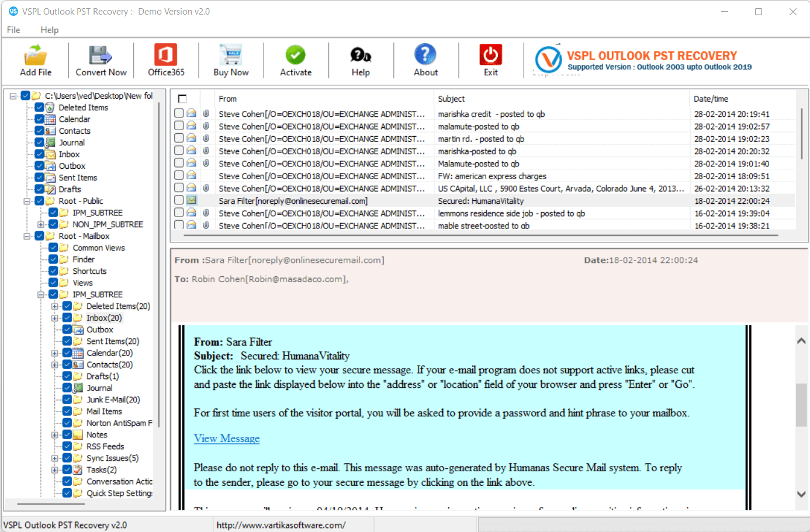Expand the Sync Issues(5) node
810x532 pixels.
(54, 458)
